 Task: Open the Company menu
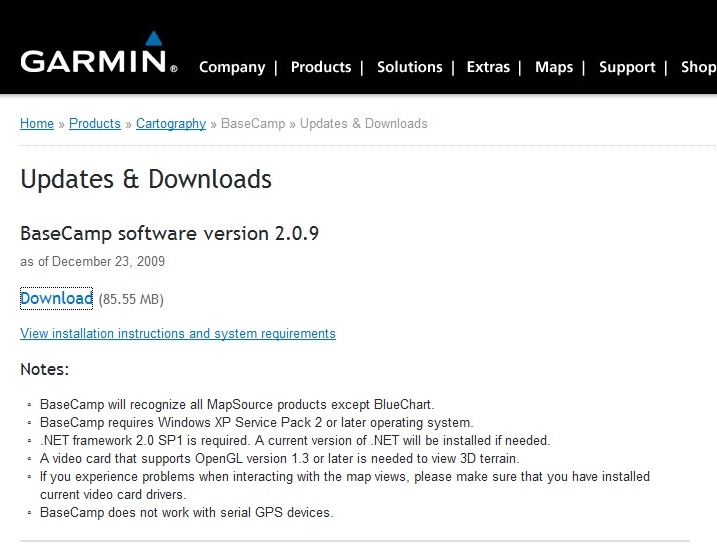(x=232, y=67)
